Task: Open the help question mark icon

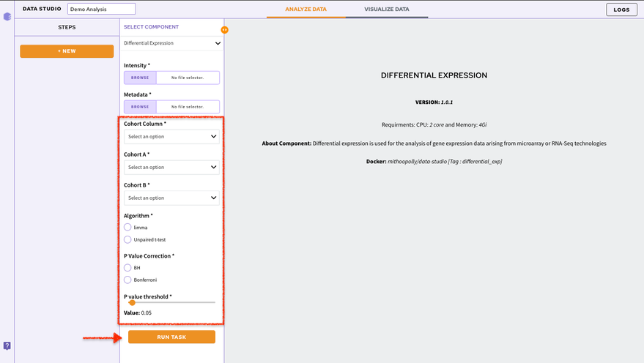Action: click(7, 345)
